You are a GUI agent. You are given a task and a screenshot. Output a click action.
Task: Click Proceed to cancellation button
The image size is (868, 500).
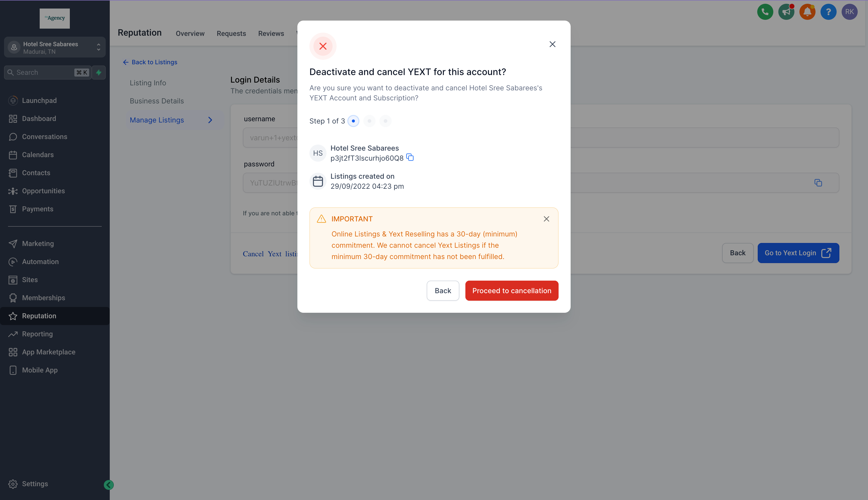point(512,290)
